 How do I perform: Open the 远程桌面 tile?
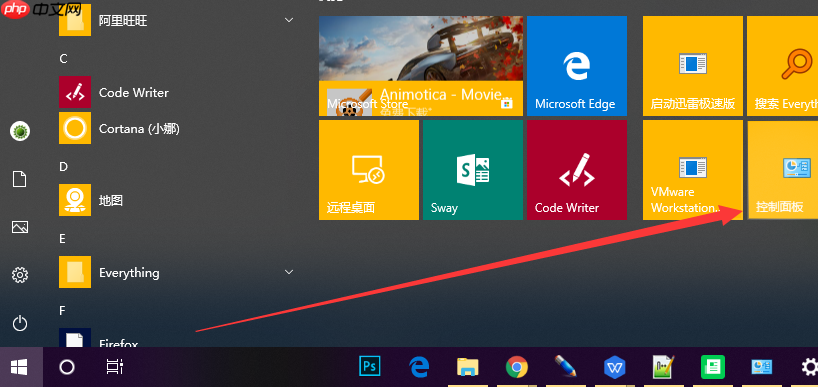coord(369,170)
